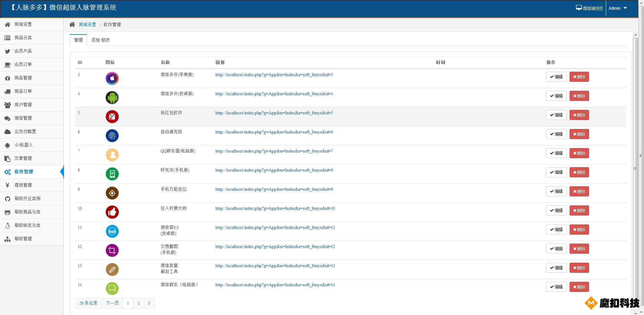Delete the 微快客8.0 entry
The width and height of the screenshot is (644, 315).
coord(579,230)
